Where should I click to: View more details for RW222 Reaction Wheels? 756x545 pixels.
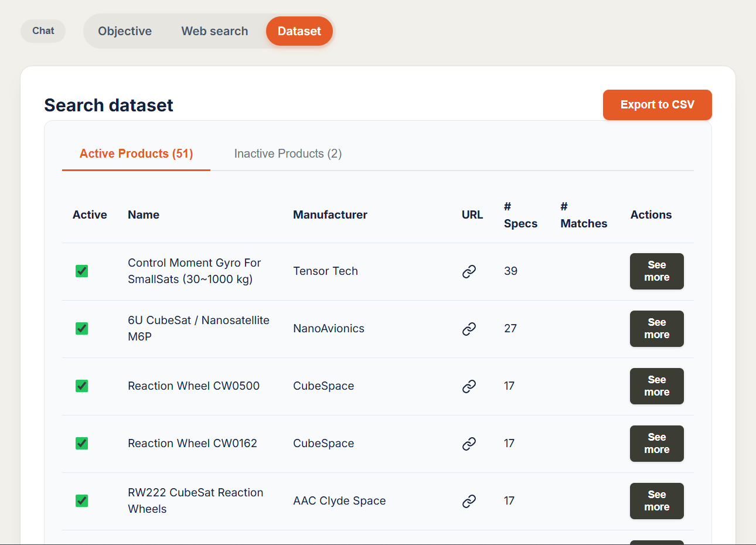click(x=656, y=501)
